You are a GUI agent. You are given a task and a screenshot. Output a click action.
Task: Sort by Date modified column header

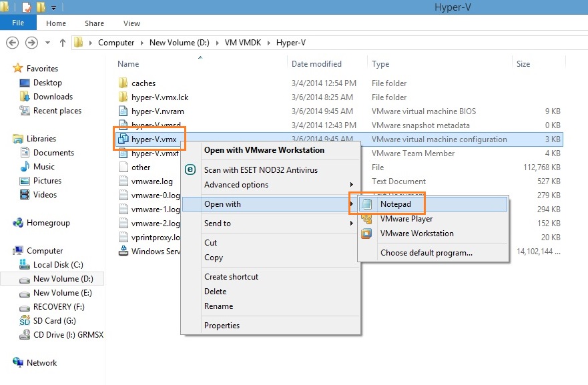click(316, 64)
